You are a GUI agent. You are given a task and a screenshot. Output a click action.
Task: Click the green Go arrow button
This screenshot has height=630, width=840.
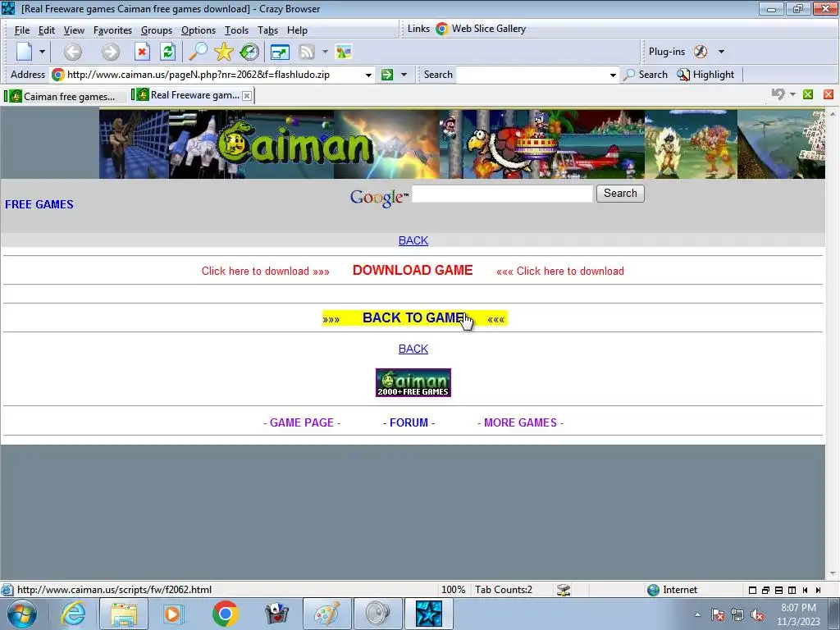[x=387, y=75]
